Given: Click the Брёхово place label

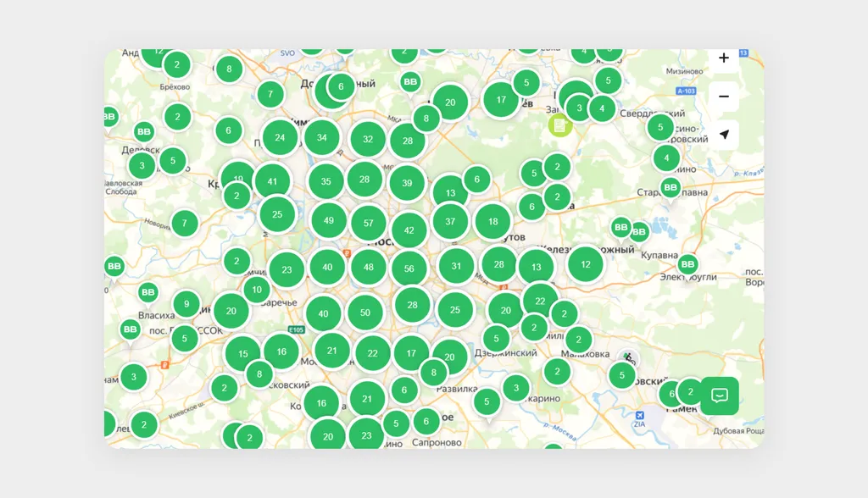Looking at the screenshot, I should click(x=175, y=87).
